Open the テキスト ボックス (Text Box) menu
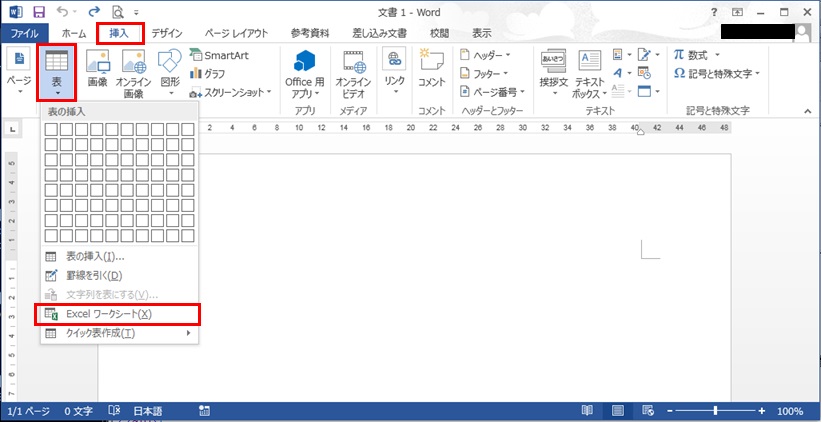822x422 pixels. coord(591,73)
